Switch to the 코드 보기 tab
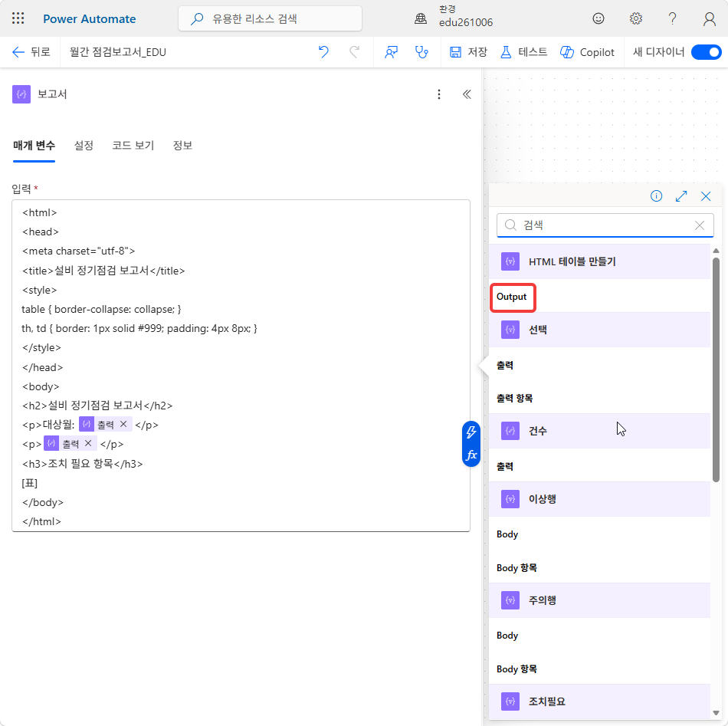The width and height of the screenshot is (728, 726). click(x=133, y=146)
